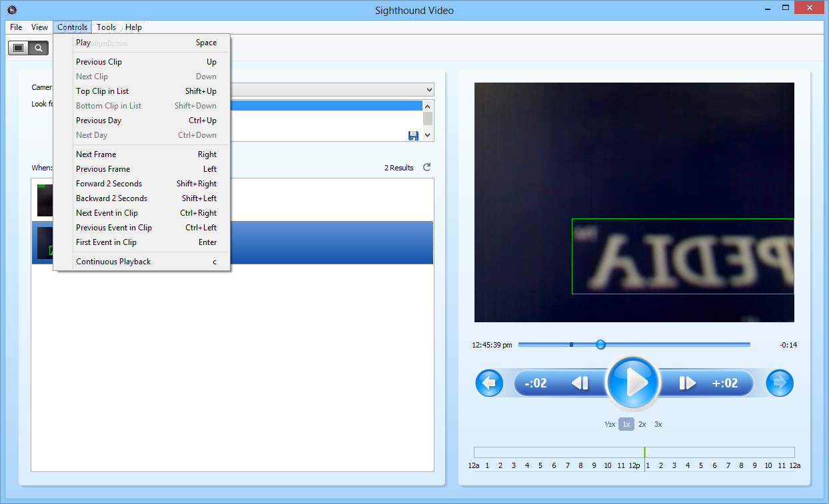Open the Tools menu
Screen dimensions: 829x504
pyautogui.click(x=107, y=27)
